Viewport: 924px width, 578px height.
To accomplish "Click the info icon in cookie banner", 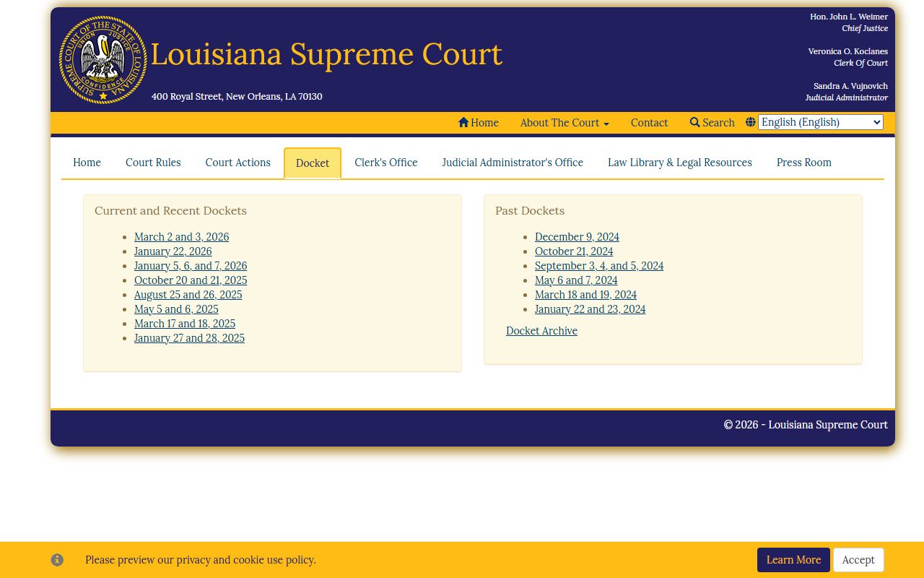I will (57, 560).
